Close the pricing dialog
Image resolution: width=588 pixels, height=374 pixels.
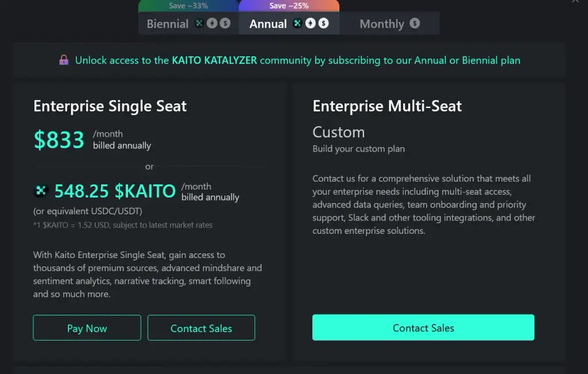pyautogui.click(x=575, y=1)
